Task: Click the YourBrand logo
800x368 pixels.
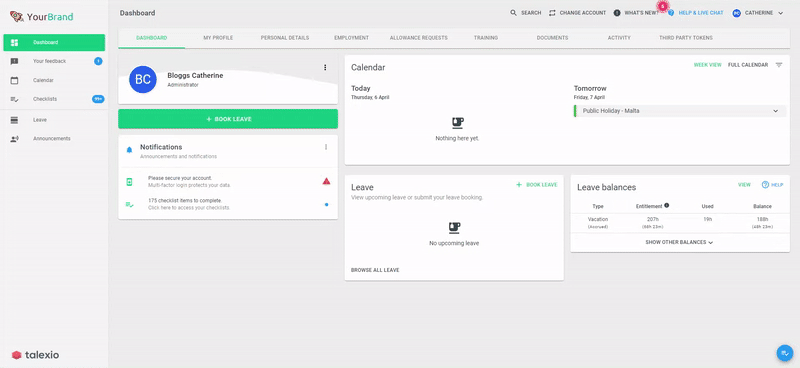Action: 41,17
